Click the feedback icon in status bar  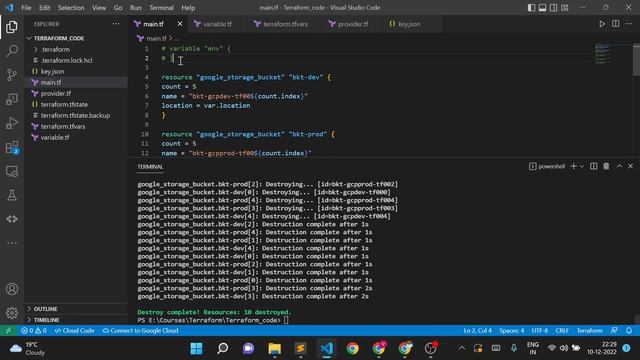[x=614, y=330]
